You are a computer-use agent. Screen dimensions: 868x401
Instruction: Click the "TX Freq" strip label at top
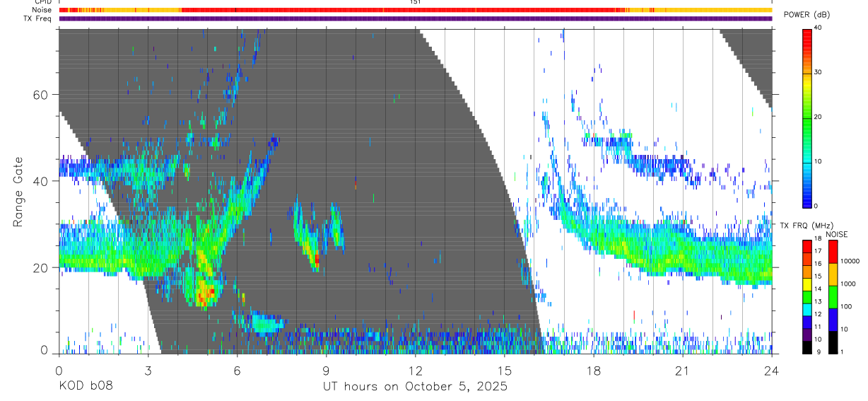tap(37, 18)
